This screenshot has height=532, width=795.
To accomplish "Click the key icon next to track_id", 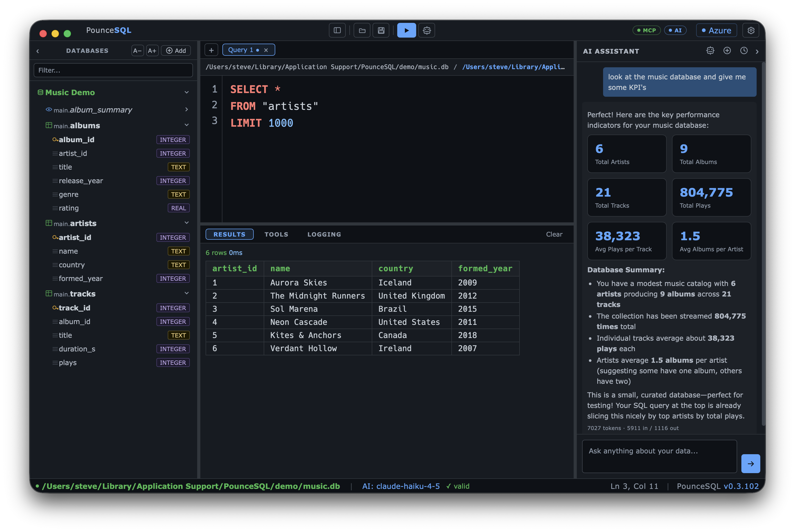I will (55, 308).
